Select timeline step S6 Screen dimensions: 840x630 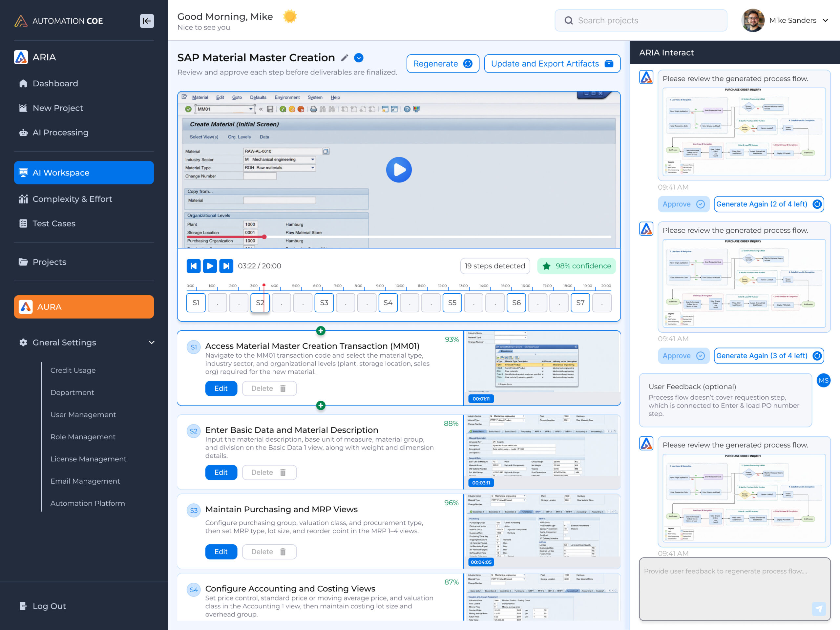point(516,303)
